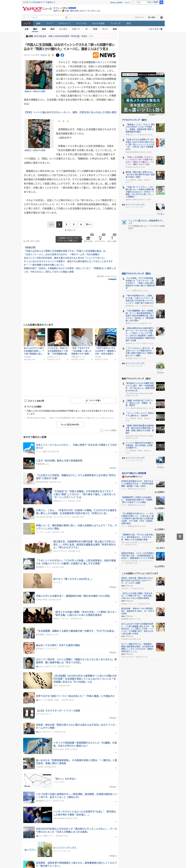Image resolution: width=186 pixels, height=868 pixels.
Task: Open 八王子「新代末閣」番地入力 ad link
Action: 59,461
